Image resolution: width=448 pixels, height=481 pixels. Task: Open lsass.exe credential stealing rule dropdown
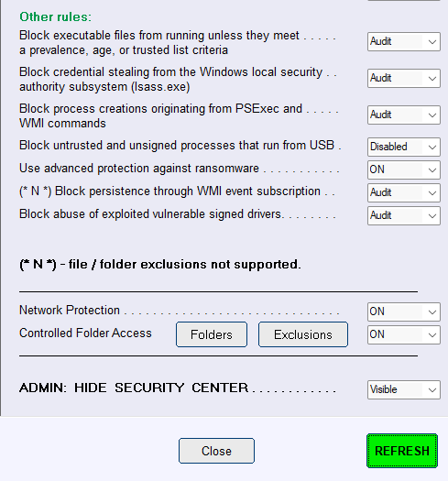point(404,78)
